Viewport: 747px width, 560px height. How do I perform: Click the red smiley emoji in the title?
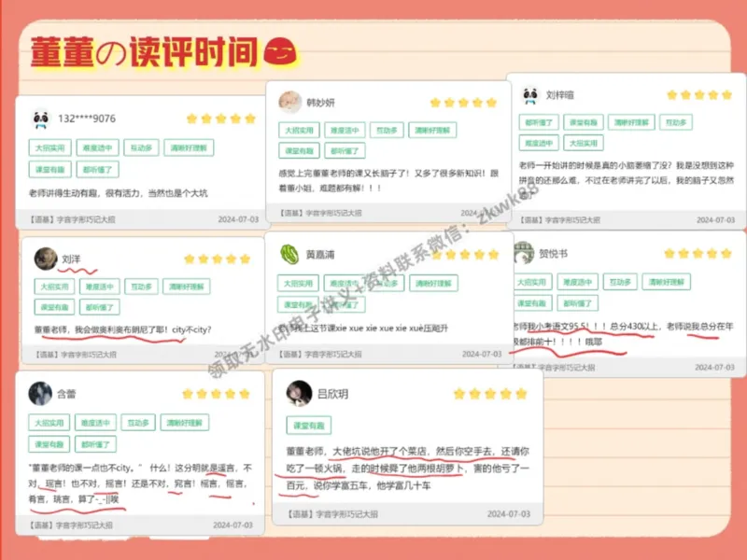(x=280, y=51)
